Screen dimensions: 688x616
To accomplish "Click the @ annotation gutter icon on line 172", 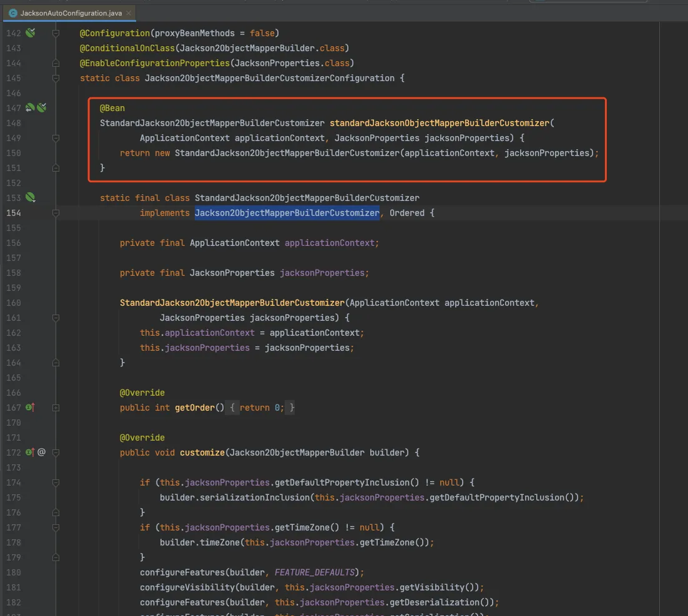I will [x=42, y=452].
